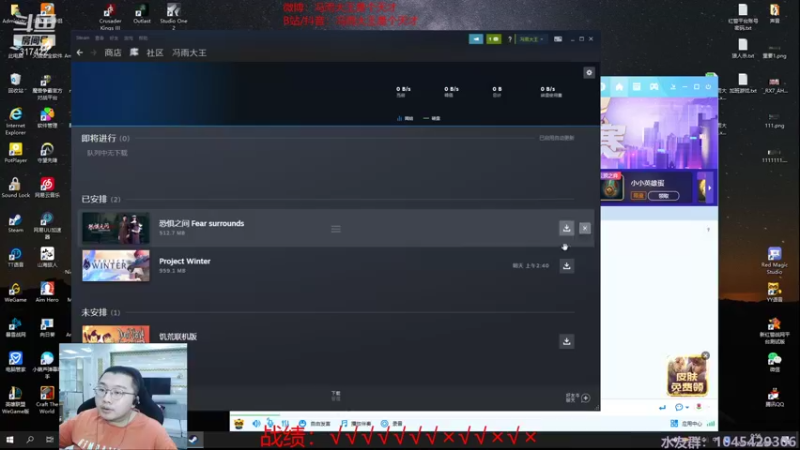Open Windows taskbar search
Viewport: 800px width, 450px height.
(x=30, y=439)
